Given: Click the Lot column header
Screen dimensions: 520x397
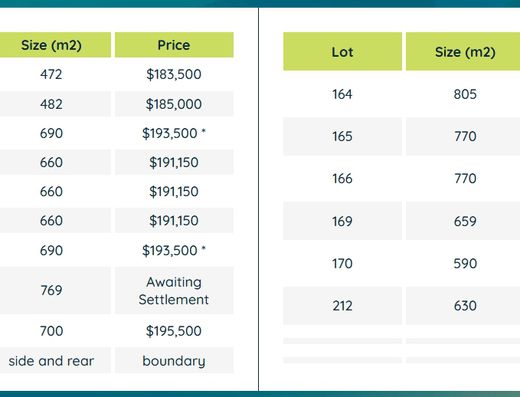Looking at the screenshot, I should tap(342, 52).
